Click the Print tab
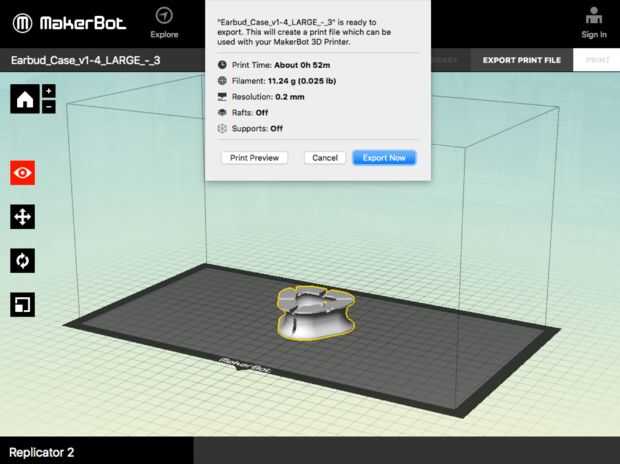 [597, 60]
